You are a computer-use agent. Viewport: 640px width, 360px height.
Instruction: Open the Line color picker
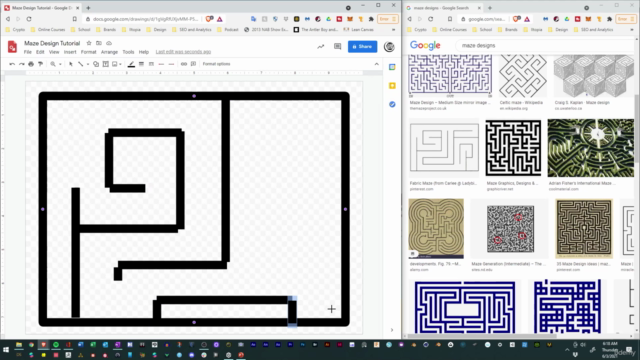131,64
